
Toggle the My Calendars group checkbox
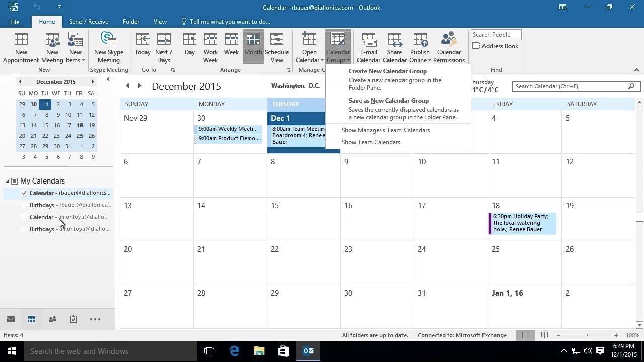coord(15,181)
